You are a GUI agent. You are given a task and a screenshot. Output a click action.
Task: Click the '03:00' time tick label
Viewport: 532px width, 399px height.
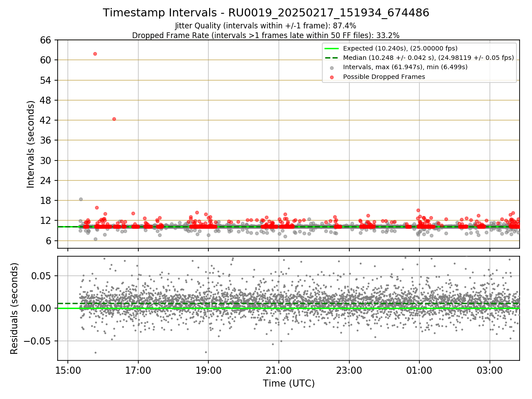[x=490, y=370]
